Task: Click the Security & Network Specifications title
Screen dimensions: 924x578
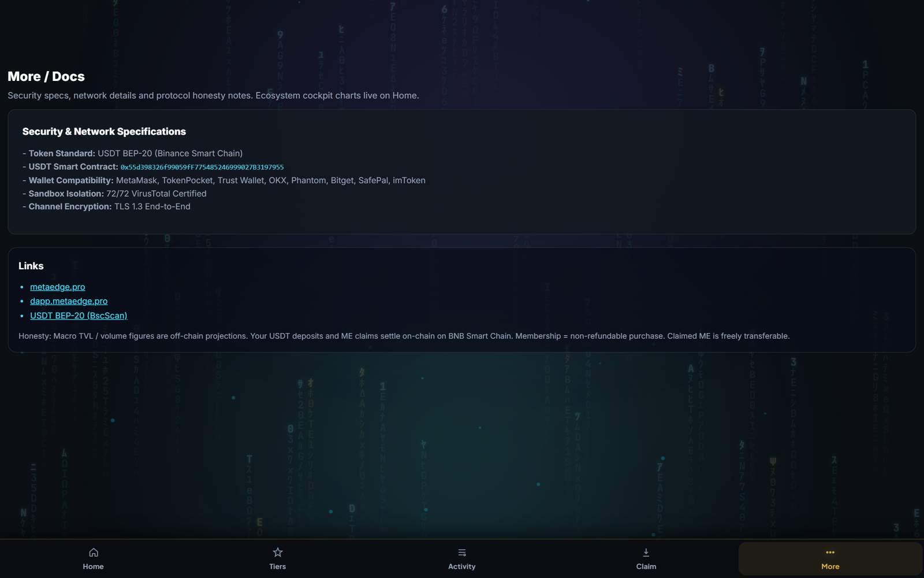Action: [104, 132]
